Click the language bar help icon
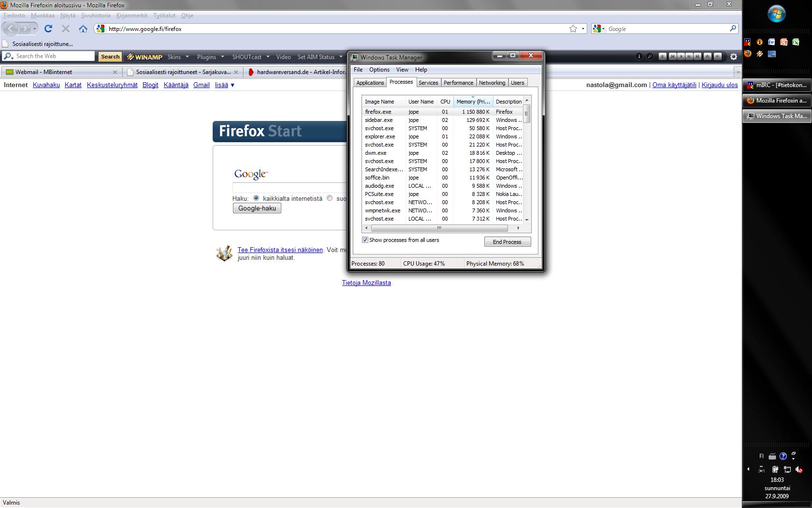The height and width of the screenshot is (508, 812). (783, 456)
